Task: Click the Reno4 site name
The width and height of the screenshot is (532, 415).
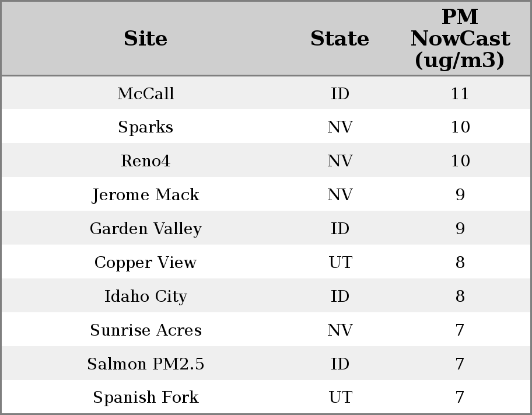Action: [145, 161]
